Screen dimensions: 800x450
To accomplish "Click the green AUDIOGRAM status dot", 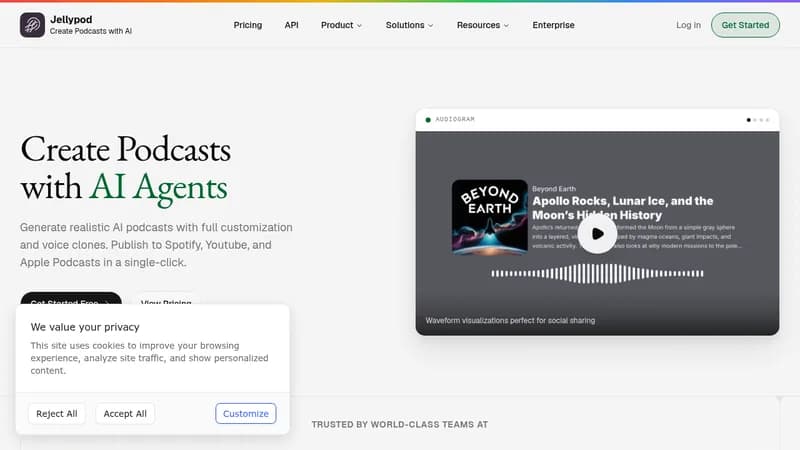I will [428, 120].
